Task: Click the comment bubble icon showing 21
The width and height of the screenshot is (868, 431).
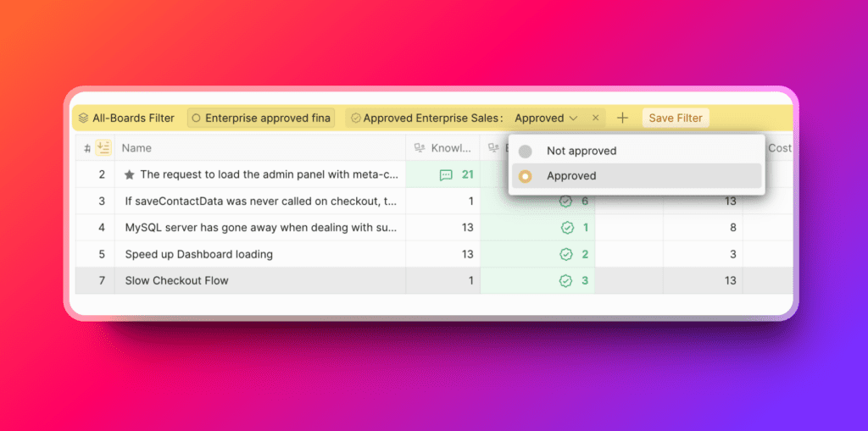Action: click(446, 175)
